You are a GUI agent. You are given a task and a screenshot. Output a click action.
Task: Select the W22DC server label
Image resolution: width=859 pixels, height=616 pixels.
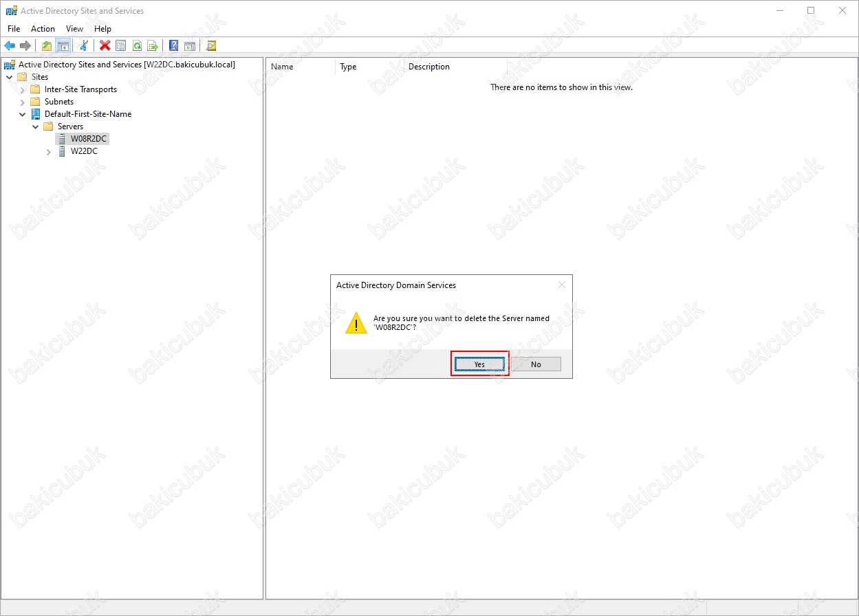click(84, 151)
